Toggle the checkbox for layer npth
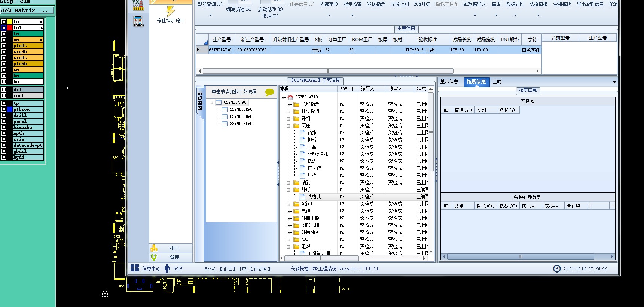Screen dimensions: 644x307 point(4,133)
